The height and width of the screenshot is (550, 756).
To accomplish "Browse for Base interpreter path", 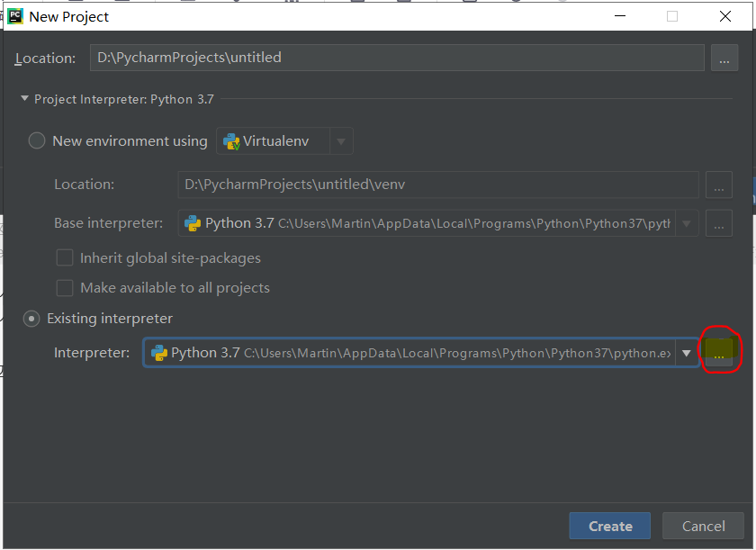I will pos(719,223).
